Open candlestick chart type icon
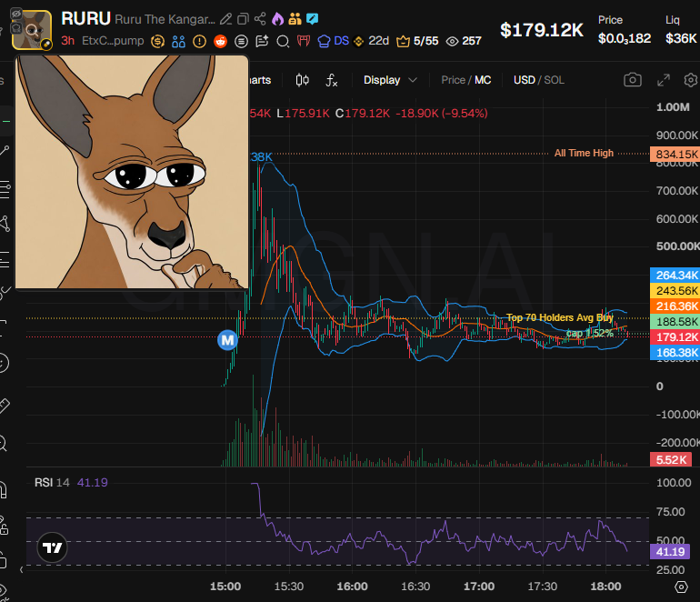This screenshot has width=700, height=602. click(x=302, y=80)
